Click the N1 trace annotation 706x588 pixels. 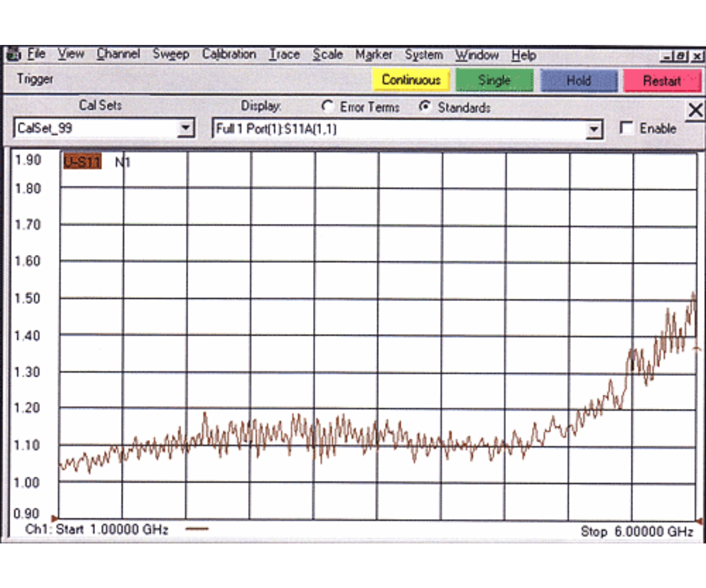pos(122,162)
